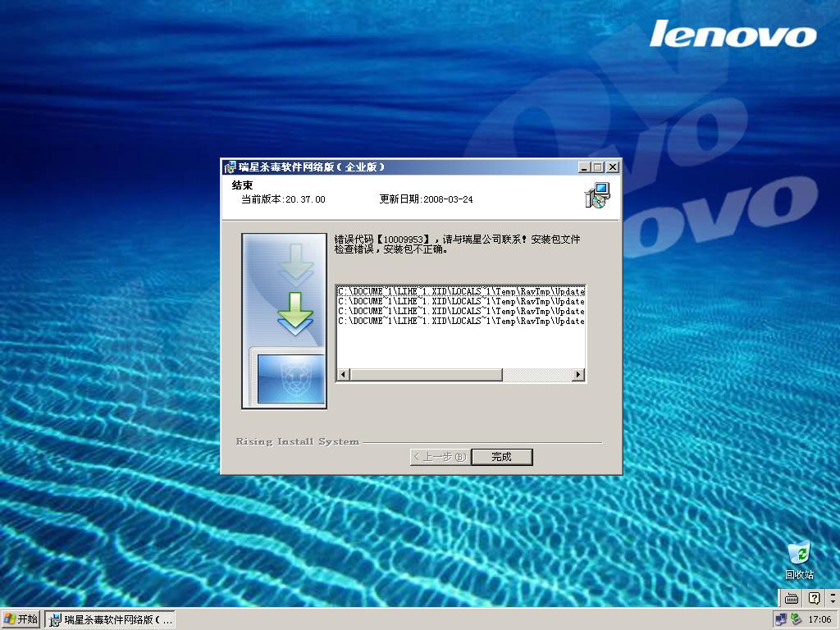Click the network computers tray icon

tap(781, 619)
